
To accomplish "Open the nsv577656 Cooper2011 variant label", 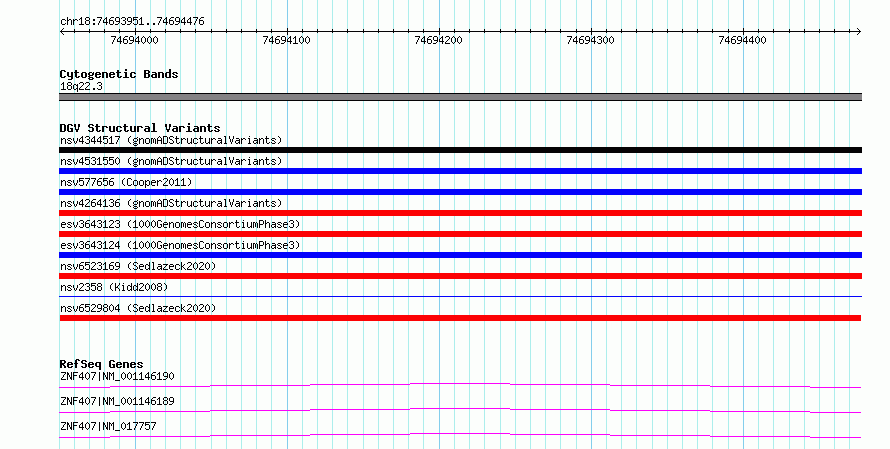I will (126, 182).
